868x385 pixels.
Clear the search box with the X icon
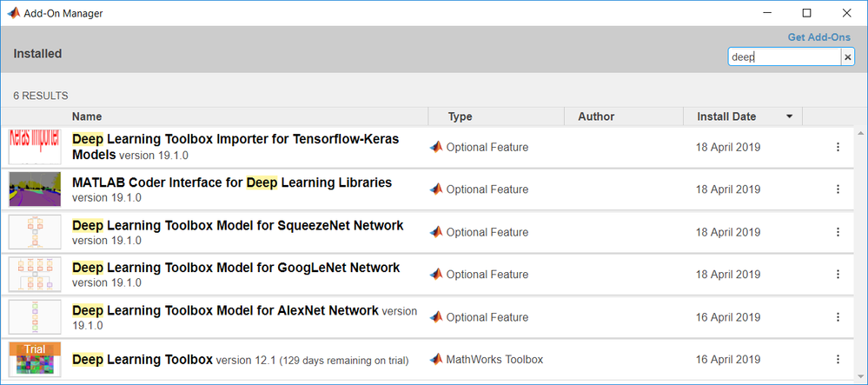[847, 57]
